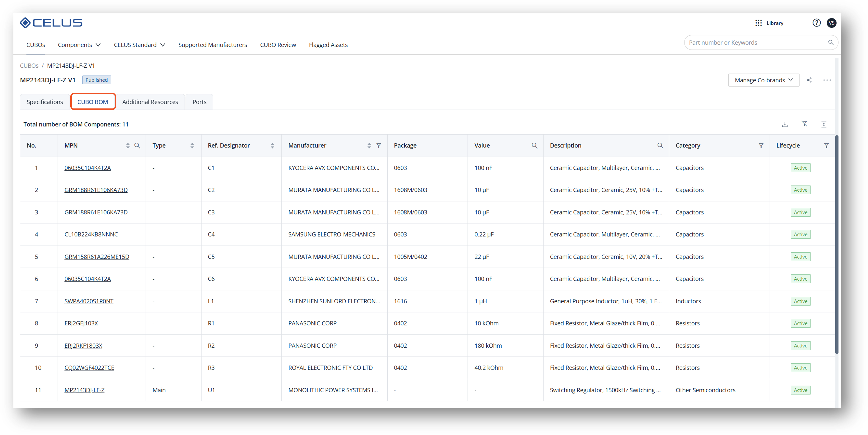Expand the Components dropdown menu
Screen dimensions: 868x435
click(x=79, y=45)
